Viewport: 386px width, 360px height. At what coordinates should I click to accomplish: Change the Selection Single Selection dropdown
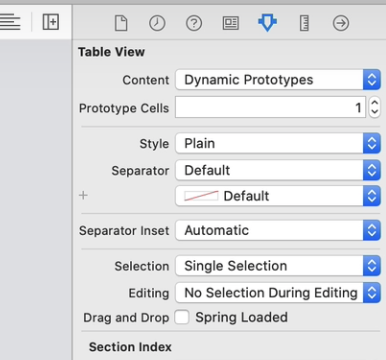(x=278, y=266)
